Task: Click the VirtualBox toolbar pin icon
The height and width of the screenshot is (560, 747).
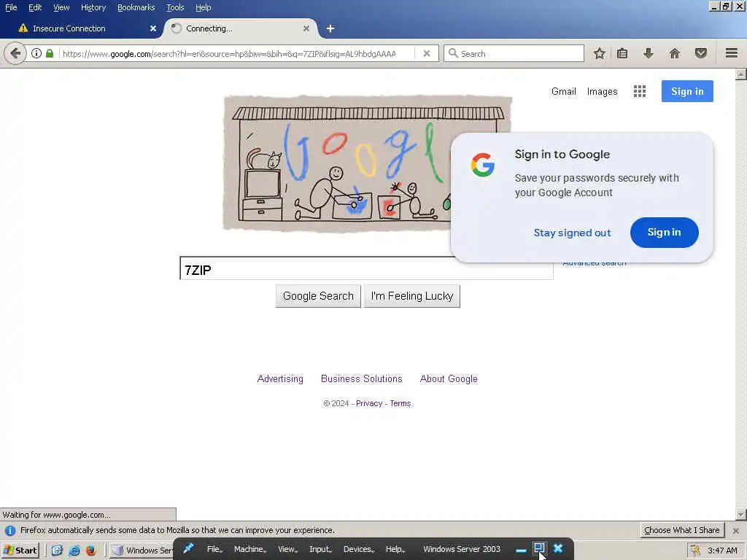Action: 189,548
